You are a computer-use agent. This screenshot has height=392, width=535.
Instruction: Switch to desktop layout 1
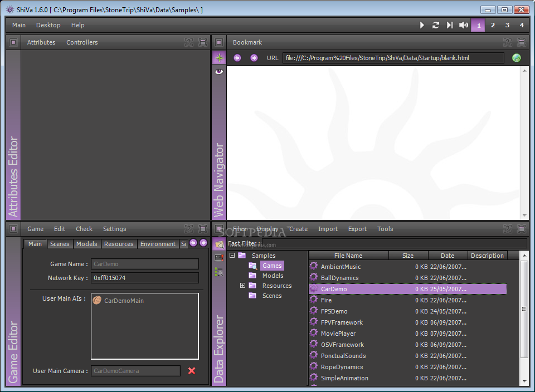(x=478, y=25)
